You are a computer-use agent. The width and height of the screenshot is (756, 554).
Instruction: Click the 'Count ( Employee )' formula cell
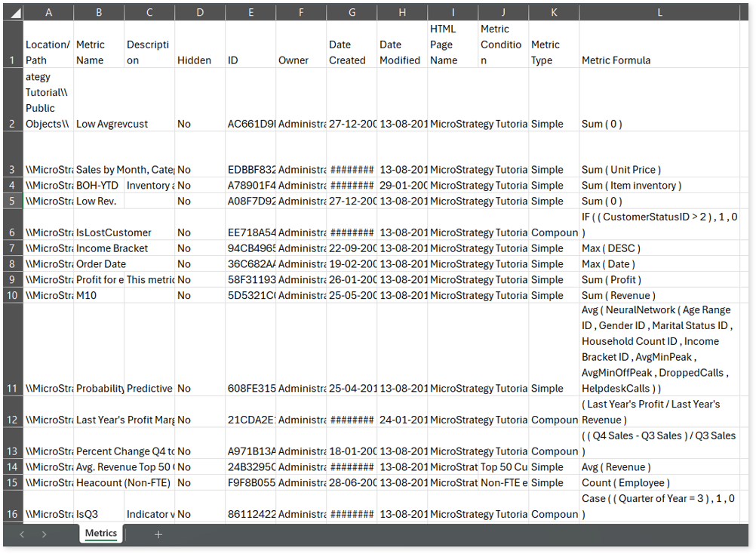tap(659, 482)
